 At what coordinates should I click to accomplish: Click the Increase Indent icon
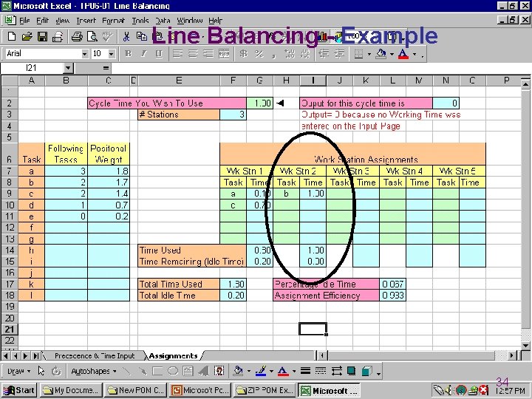pos(340,54)
